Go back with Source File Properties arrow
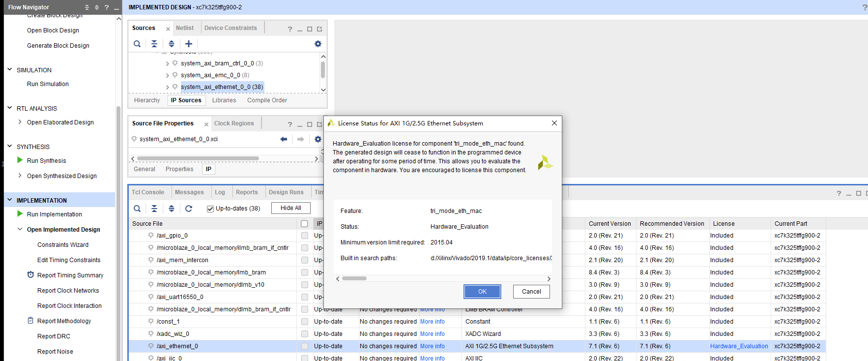The width and height of the screenshot is (868, 361). (284, 139)
